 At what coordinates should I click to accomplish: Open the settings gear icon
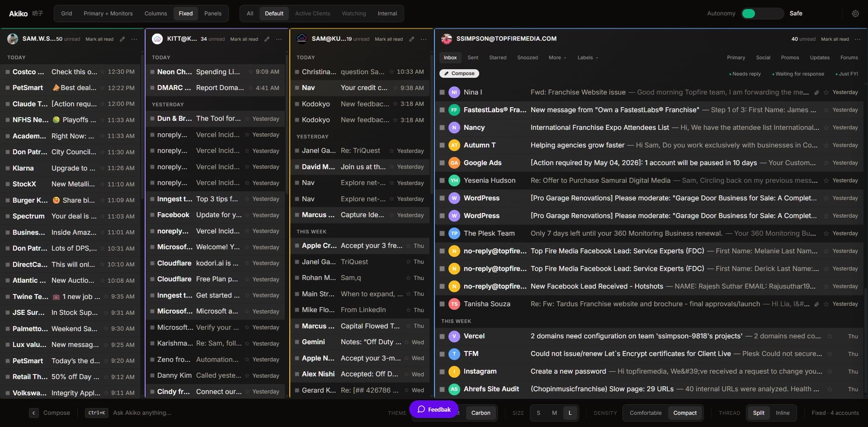855,14
